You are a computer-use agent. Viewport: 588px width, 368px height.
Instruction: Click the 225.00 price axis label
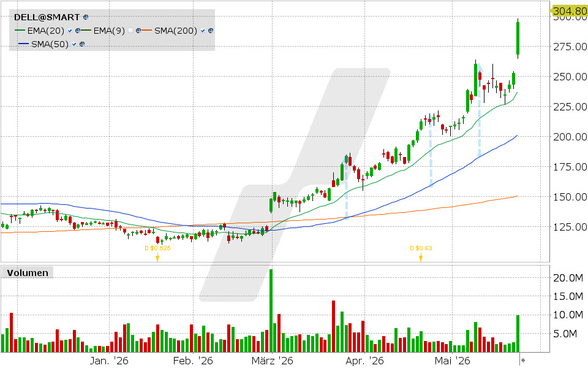(x=570, y=107)
